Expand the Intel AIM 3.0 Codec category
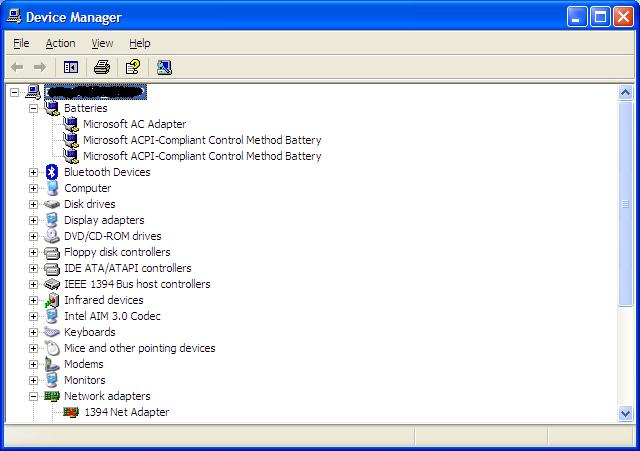 (x=33, y=316)
